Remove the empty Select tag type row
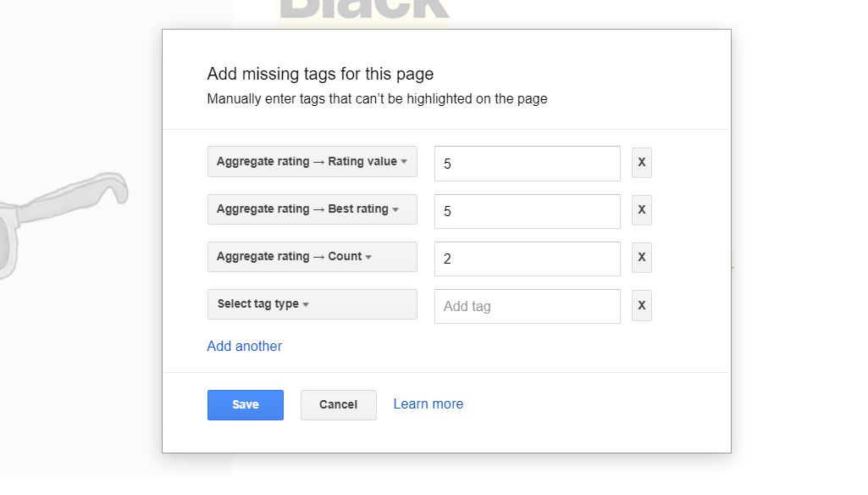868x495 pixels. point(641,306)
